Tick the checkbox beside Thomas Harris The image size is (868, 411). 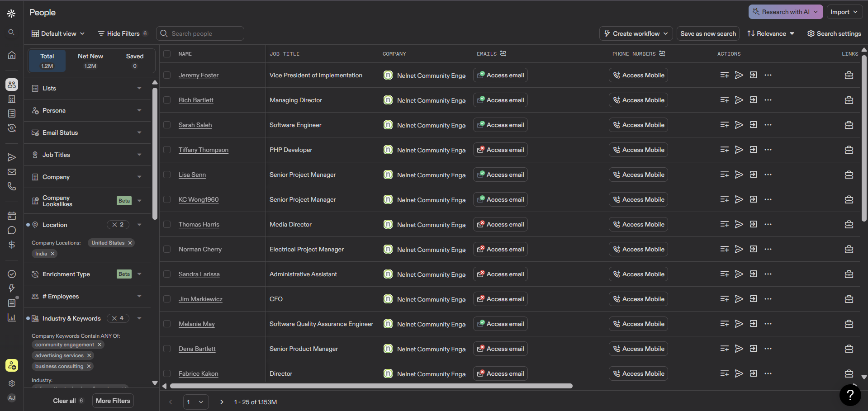pyautogui.click(x=167, y=224)
